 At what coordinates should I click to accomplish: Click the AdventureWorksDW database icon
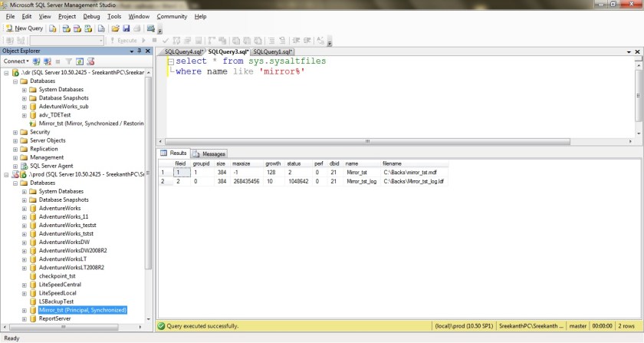coord(32,242)
